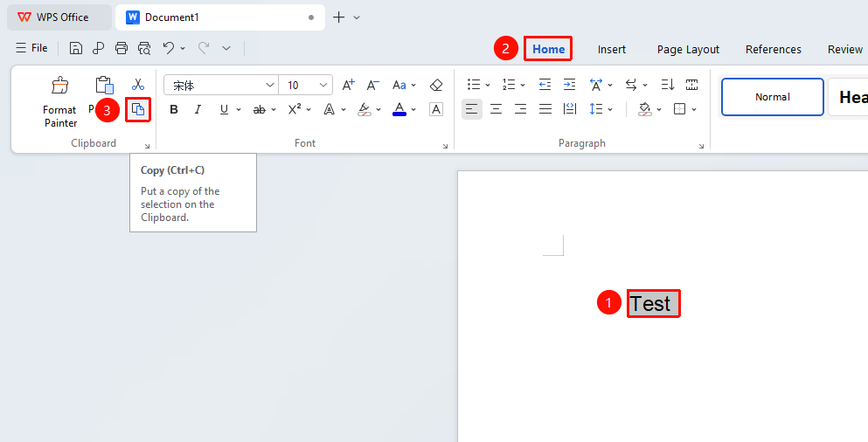Enable Align Left paragraph alignment

(472, 109)
